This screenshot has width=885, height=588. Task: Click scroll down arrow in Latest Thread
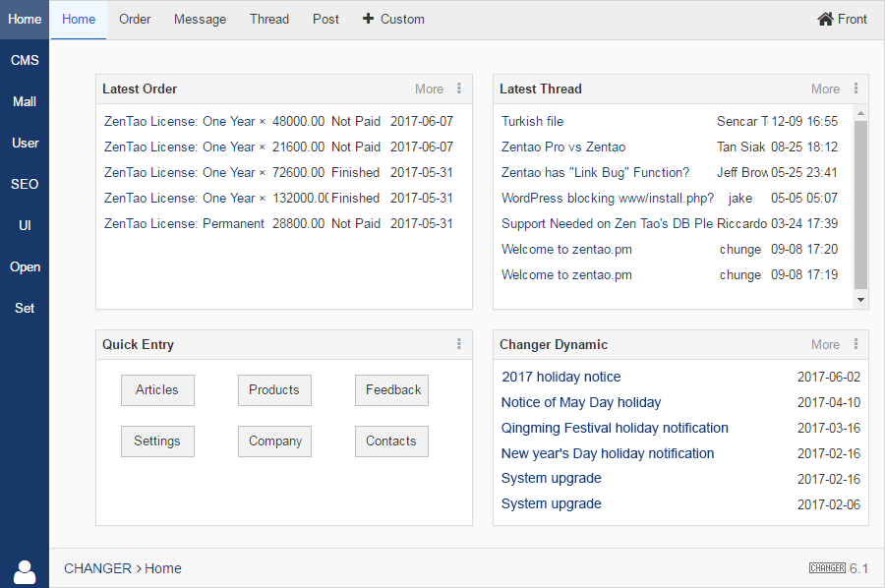tap(860, 300)
